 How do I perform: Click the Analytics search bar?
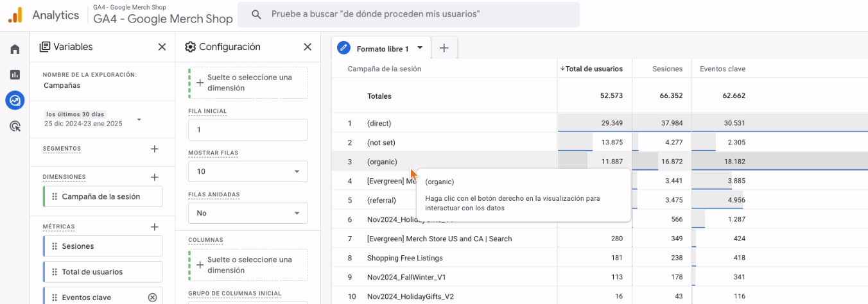point(408,14)
